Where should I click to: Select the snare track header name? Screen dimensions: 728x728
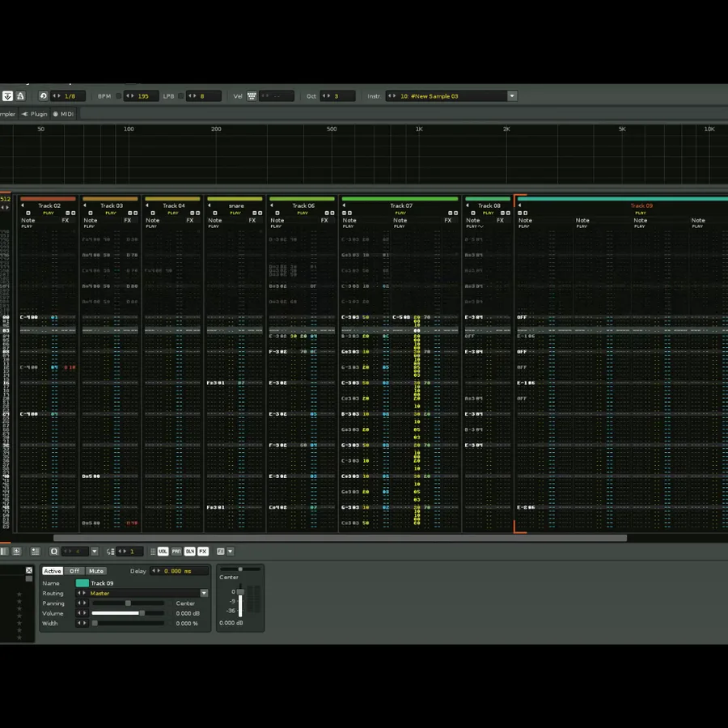236,205
